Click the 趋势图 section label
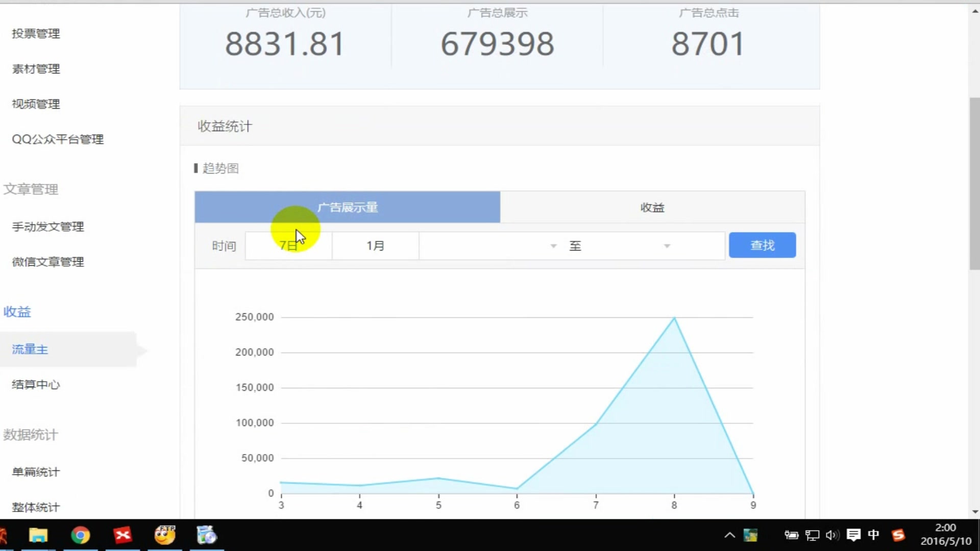Screen dimensions: 980x551 pyautogui.click(x=220, y=168)
